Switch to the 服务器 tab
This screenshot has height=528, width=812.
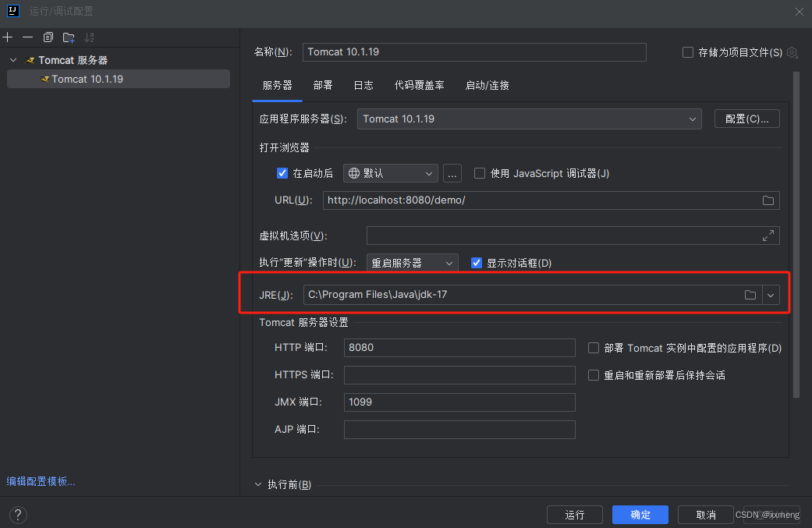277,86
